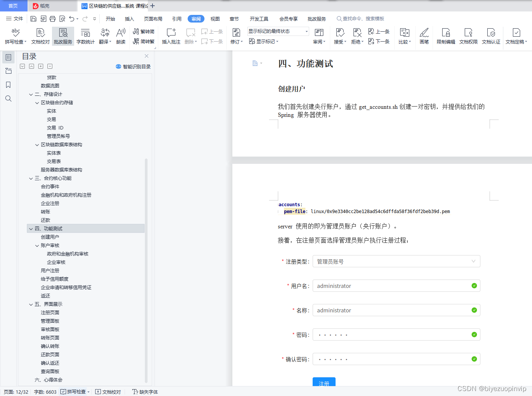Screen dimensions: 532x396
Task: Open the 注册类型 管理员账号 dropdown
Action: (396, 262)
